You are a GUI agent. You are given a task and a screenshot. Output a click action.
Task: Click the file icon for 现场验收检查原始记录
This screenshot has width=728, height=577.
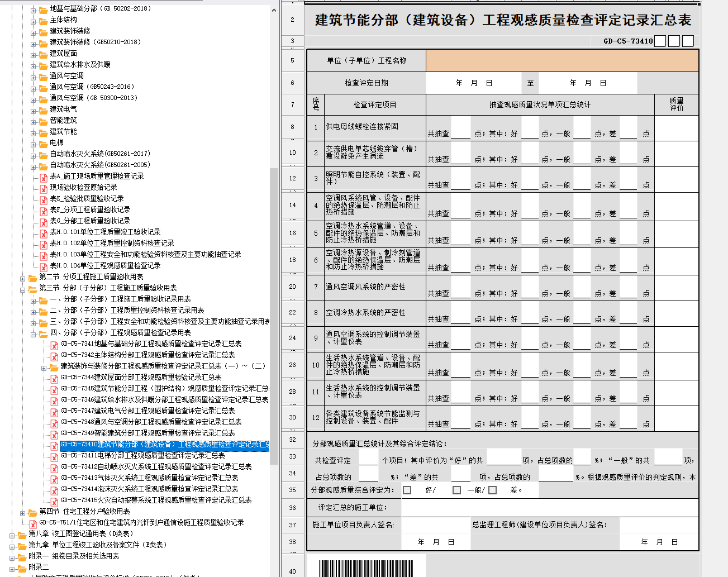(43, 188)
